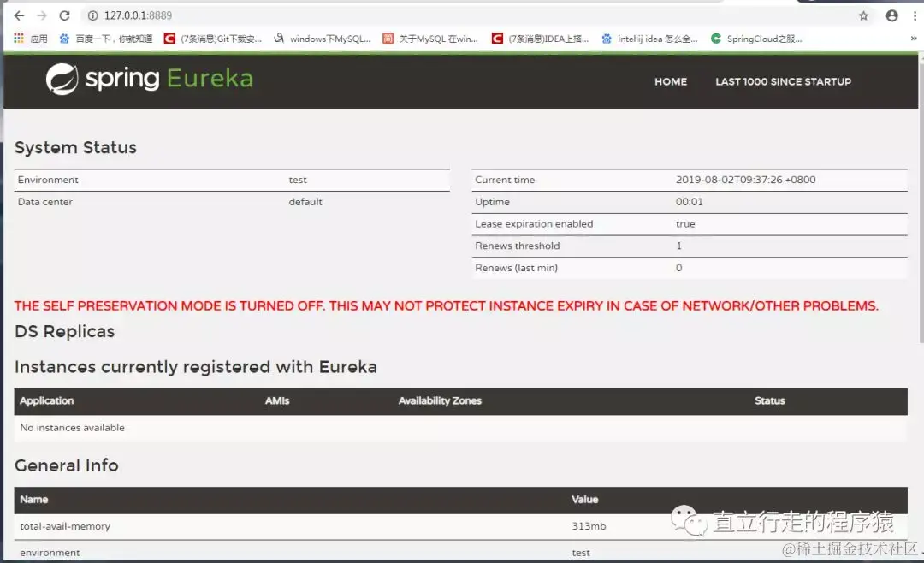Open the apps grid shortcut in bookmarks bar
This screenshot has width=924, height=563.
30,39
